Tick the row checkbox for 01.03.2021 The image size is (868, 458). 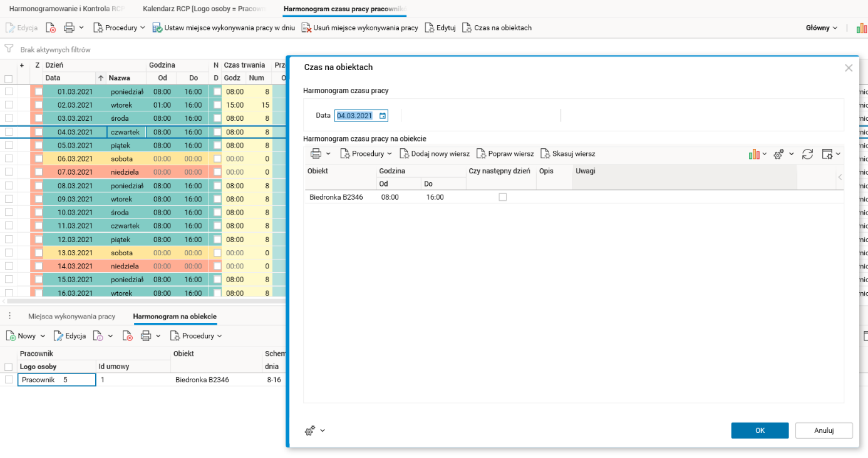tap(9, 91)
